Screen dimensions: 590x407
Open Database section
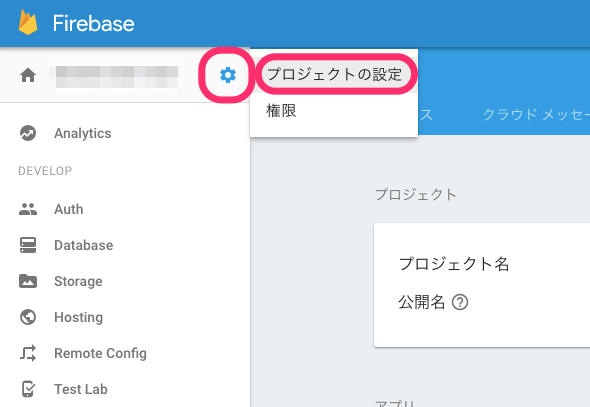point(84,245)
